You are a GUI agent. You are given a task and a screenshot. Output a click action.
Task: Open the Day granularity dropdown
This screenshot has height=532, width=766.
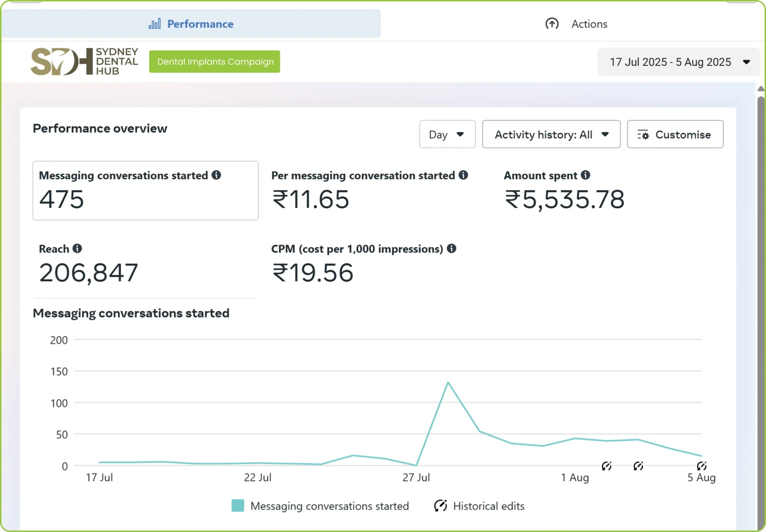pos(447,134)
